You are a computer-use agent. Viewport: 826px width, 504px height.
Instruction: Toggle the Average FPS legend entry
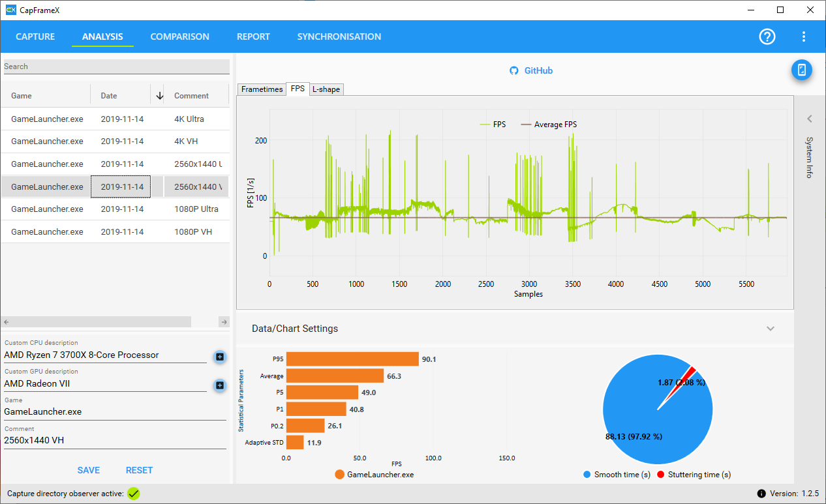pyautogui.click(x=549, y=125)
